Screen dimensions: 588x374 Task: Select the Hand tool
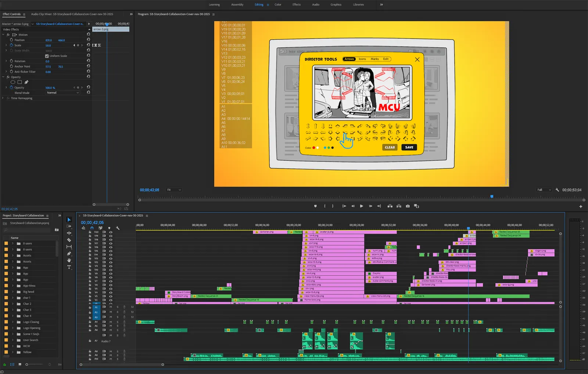point(69,259)
